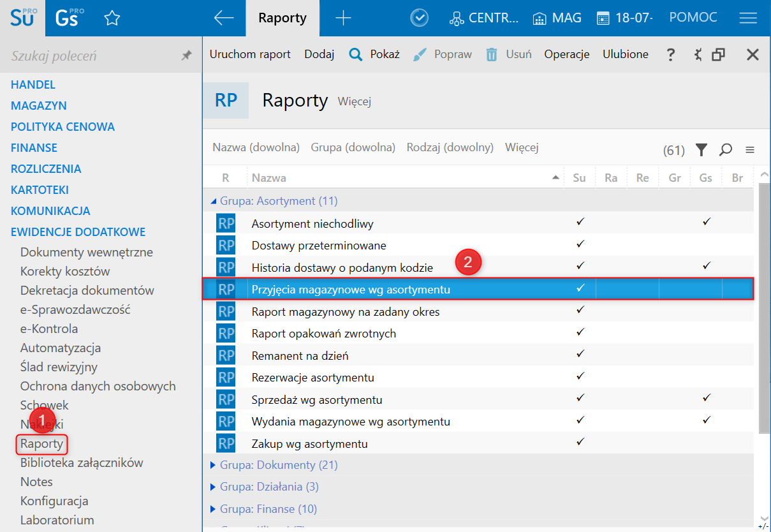
Task: Click the filter funnel icon
Action: [x=701, y=150]
